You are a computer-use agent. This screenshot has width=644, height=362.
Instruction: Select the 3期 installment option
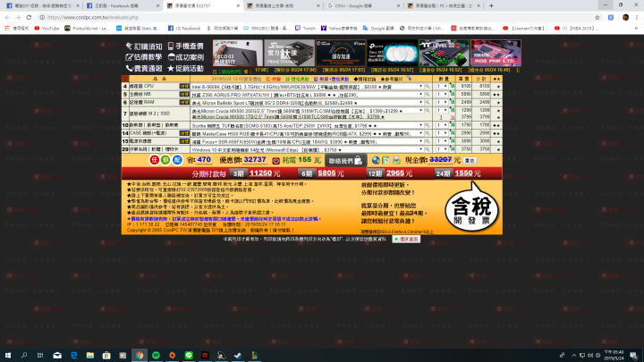pos(238,174)
